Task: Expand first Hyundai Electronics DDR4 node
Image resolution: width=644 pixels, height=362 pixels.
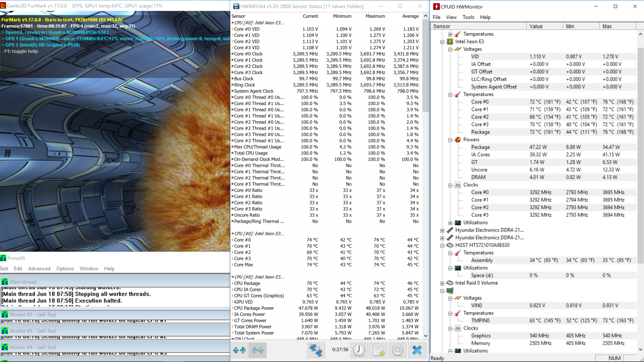Action: click(x=442, y=231)
